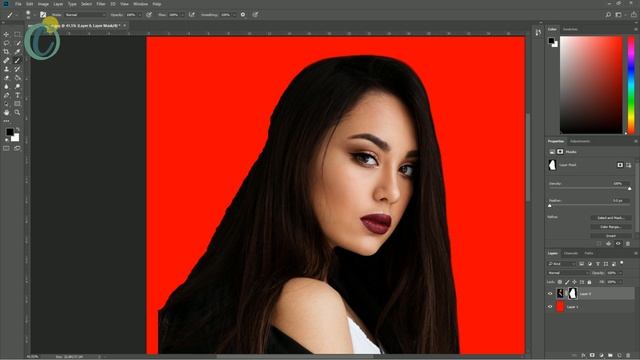
Task: Toggle the brush settings panel icon
Action: click(43, 15)
